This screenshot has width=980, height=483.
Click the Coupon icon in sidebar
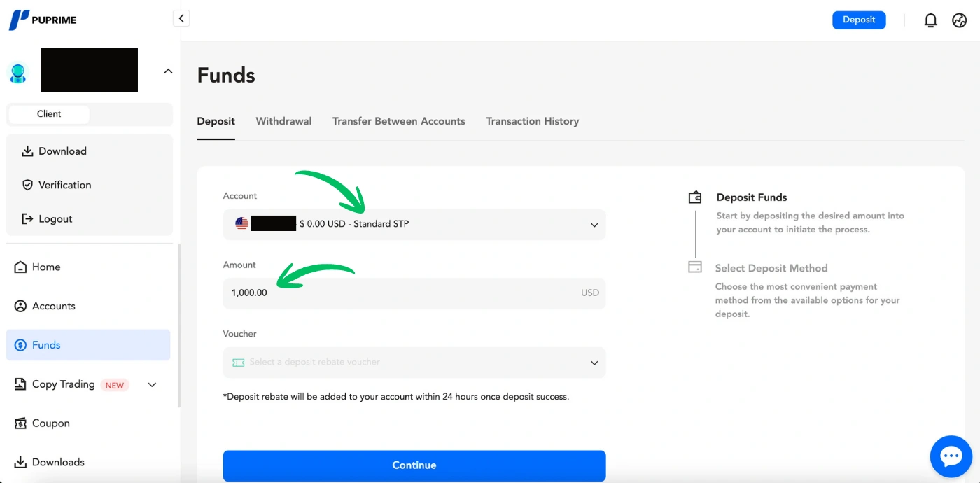(20, 423)
